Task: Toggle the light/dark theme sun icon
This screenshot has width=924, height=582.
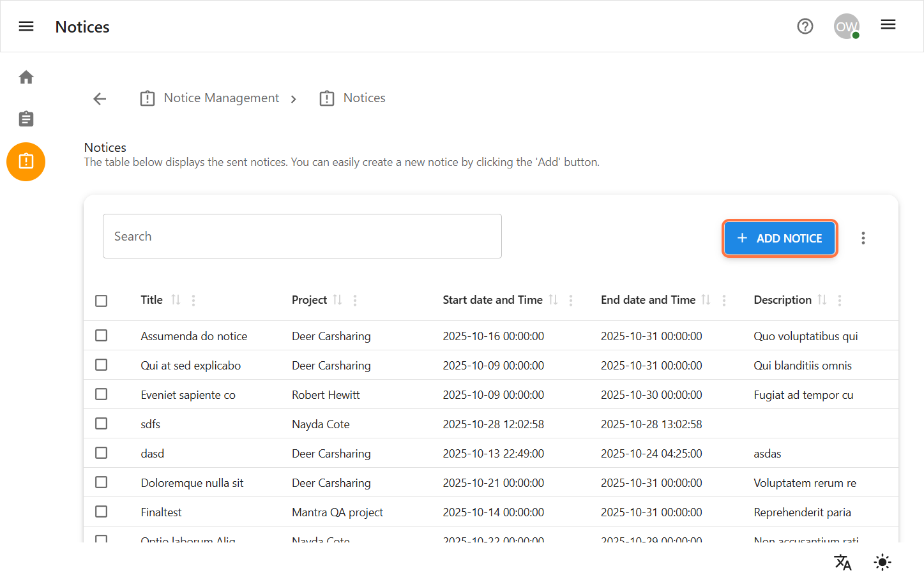Action: pos(882,562)
